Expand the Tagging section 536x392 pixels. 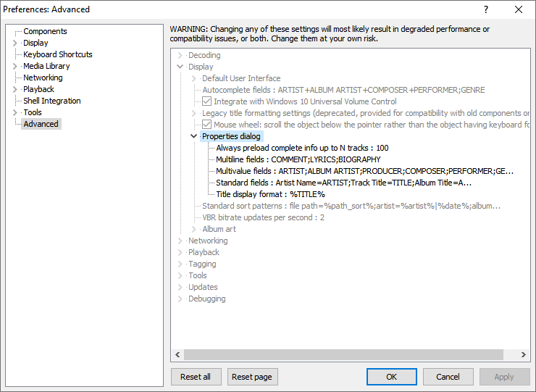coord(180,264)
